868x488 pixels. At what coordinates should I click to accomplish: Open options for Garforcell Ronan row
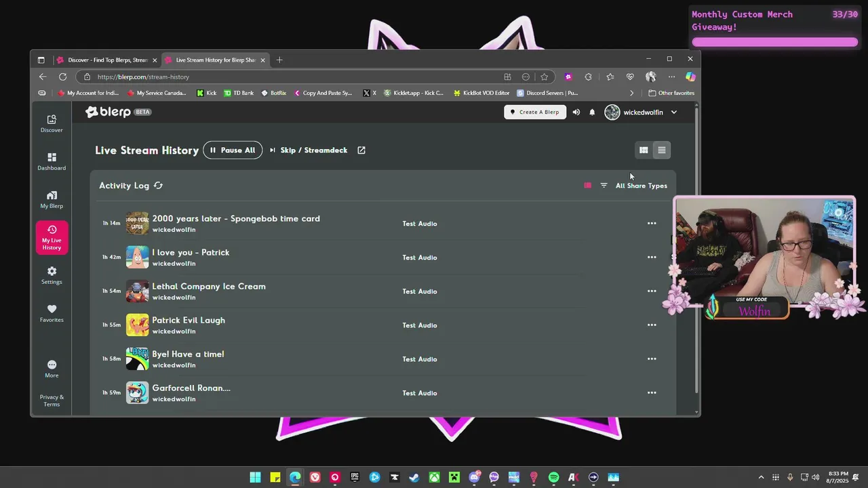pyautogui.click(x=652, y=393)
